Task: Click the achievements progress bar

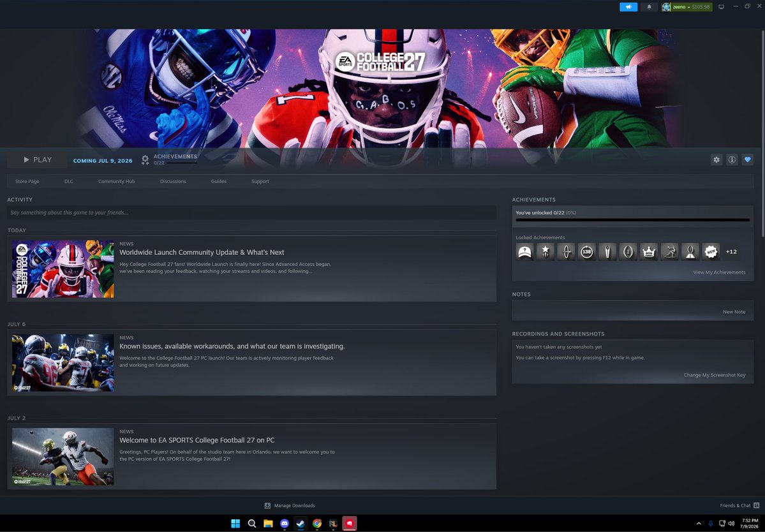Action: pos(633,220)
